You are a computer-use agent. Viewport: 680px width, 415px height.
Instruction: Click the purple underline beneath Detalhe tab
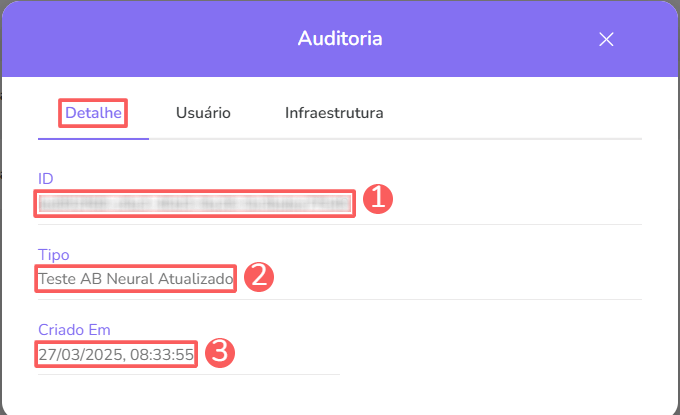pyautogui.click(x=93, y=138)
